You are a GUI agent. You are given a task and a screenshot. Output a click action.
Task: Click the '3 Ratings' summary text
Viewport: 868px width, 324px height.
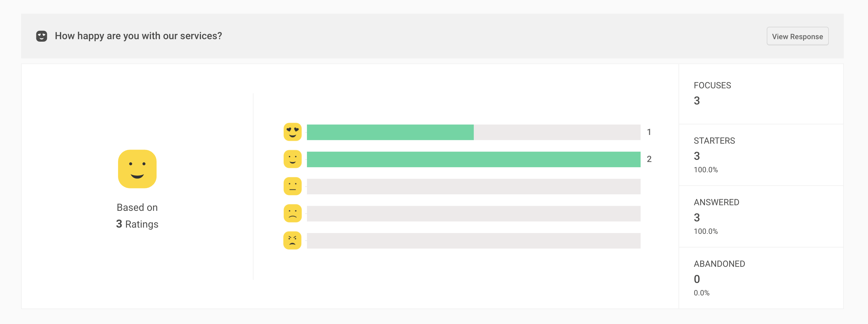(137, 224)
